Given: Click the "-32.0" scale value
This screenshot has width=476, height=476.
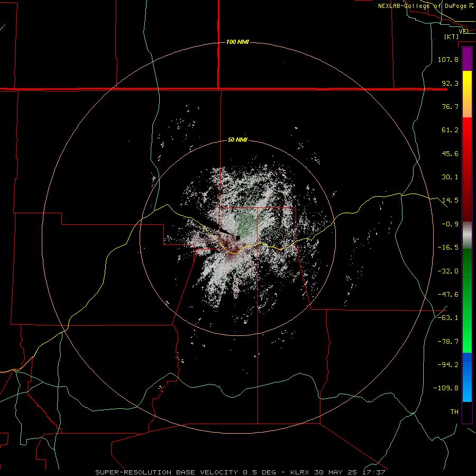Looking at the screenshot, I should click(448, 271).
